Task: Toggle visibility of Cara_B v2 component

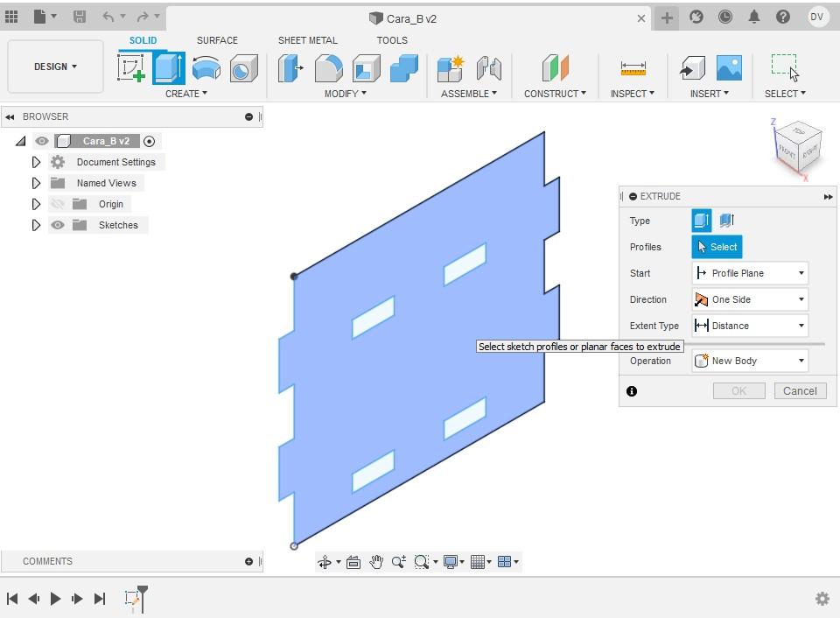Action: click(x=42, y=141)
